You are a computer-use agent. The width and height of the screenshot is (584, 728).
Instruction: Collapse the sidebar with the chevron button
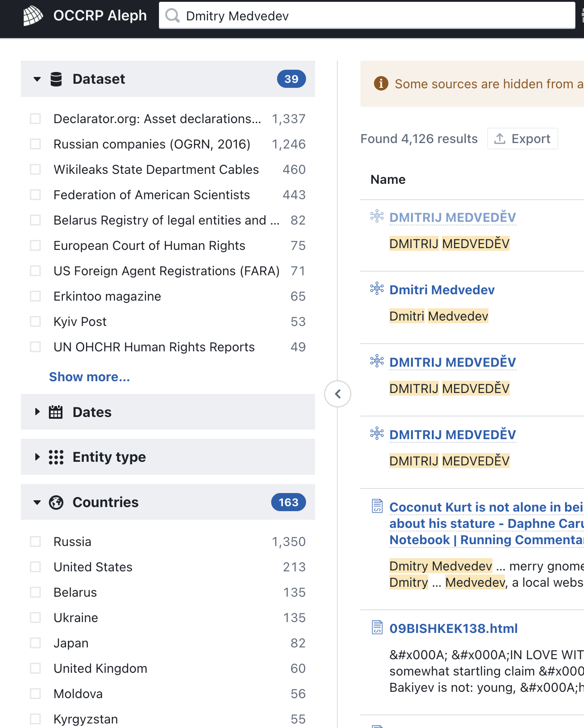(338, 394)
